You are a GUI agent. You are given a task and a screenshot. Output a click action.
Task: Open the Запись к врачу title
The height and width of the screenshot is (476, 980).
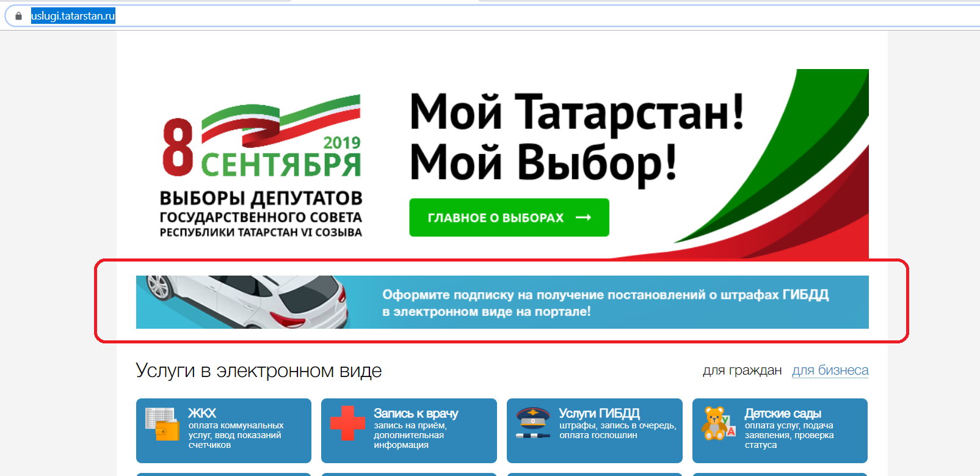click(x=416, y=414)
